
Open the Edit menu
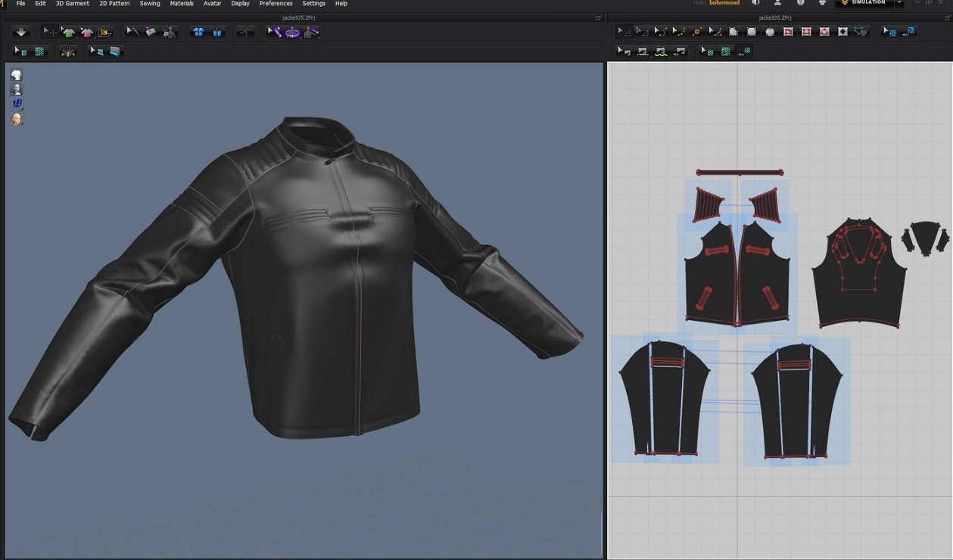(x=41, y=4)
